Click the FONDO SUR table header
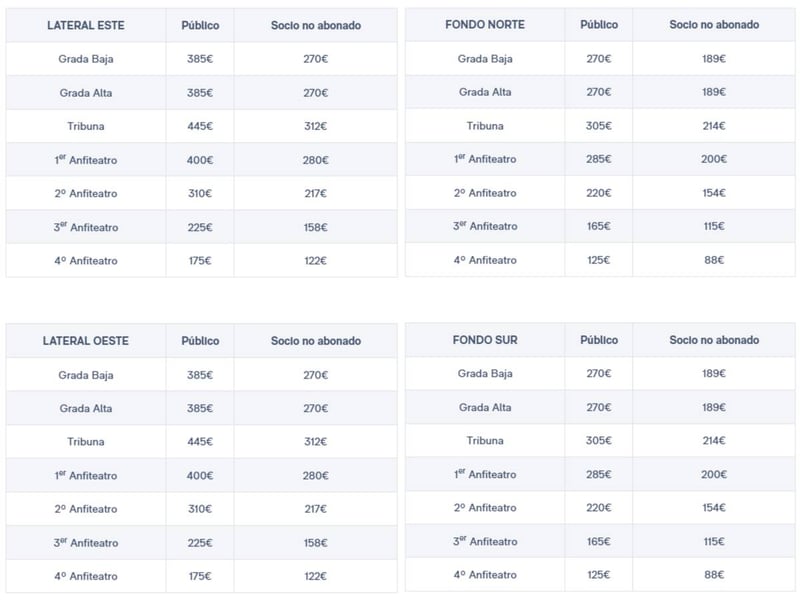Screen dimensions: 800x600 pos(485,340)
